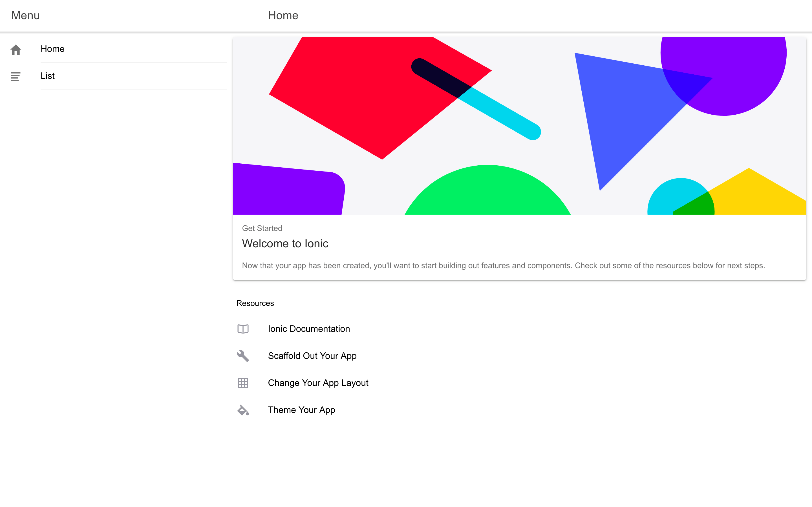The width and height of the screenshot is (812, 507).
Task: Open the Scaffold Out Your App resource
Action: click(312, 356)
